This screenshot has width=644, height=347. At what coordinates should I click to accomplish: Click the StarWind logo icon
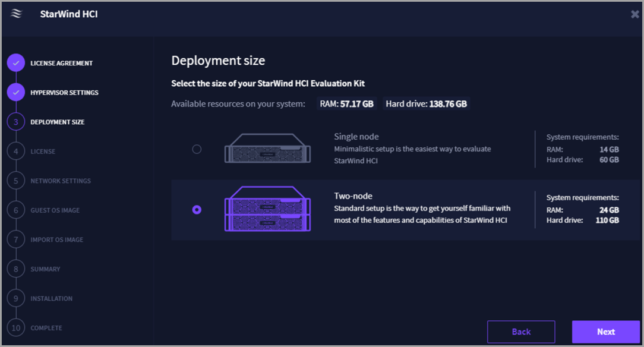[16, 14]
